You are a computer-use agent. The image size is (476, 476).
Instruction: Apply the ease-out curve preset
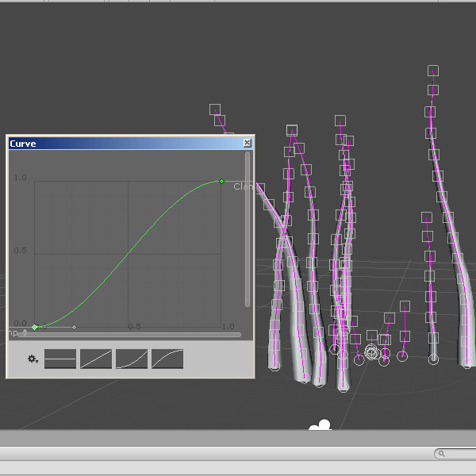point(167,359)
